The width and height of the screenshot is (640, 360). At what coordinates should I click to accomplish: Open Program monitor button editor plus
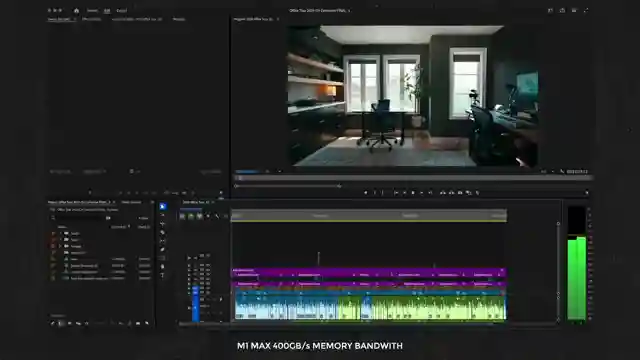click(x=587, y=193)
